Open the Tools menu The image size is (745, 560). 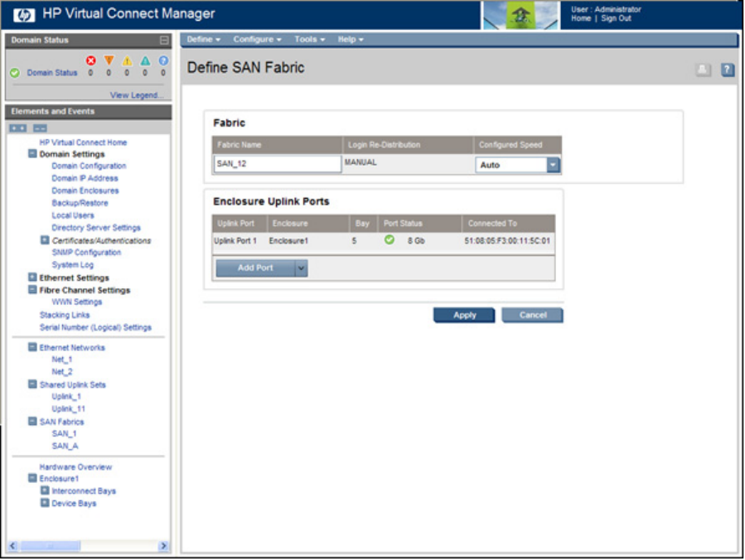click(x=309, y=40)
